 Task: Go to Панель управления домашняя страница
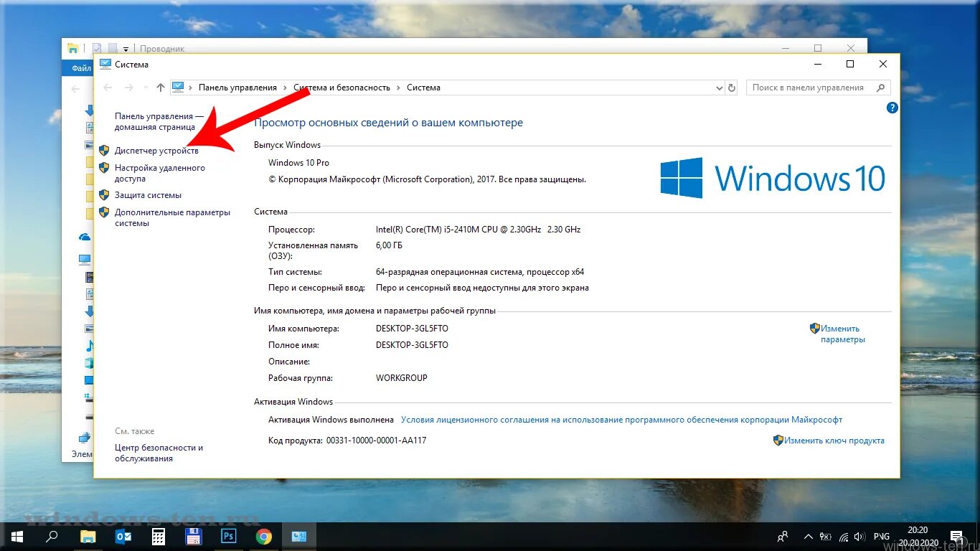(x=159, y=121)
